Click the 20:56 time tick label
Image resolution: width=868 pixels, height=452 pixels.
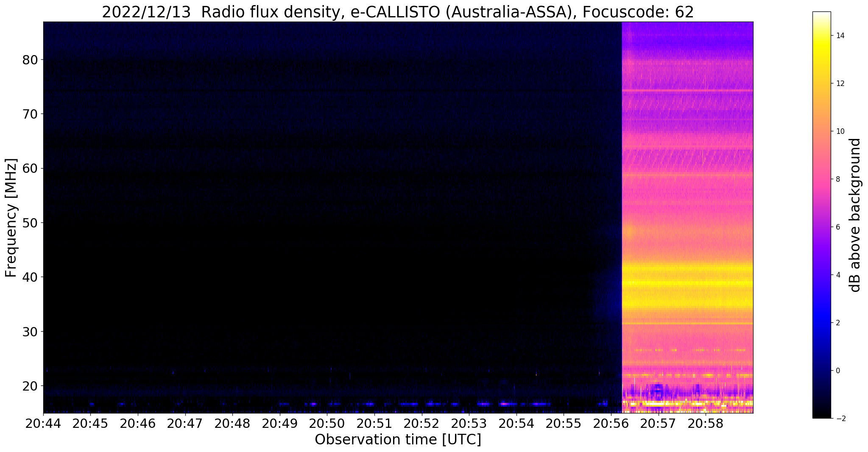(x=611, y=423)
